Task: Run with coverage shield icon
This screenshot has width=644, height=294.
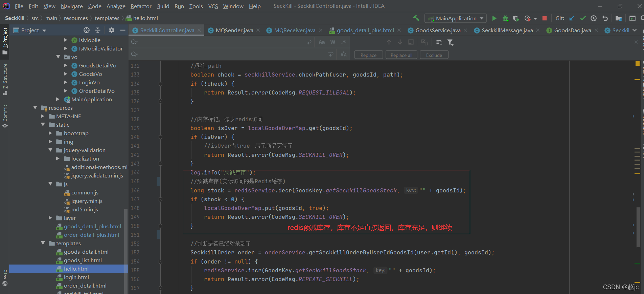Action: (516, 18)
